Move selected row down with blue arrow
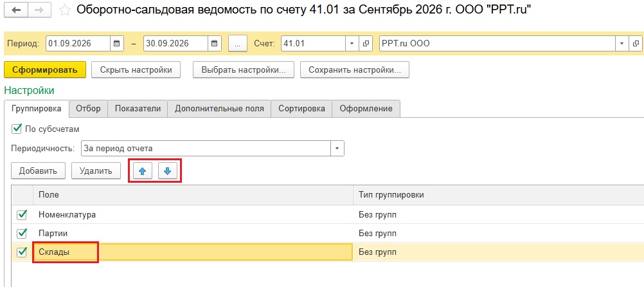Screen dimensions: 644x287 [x=167, y=171]
